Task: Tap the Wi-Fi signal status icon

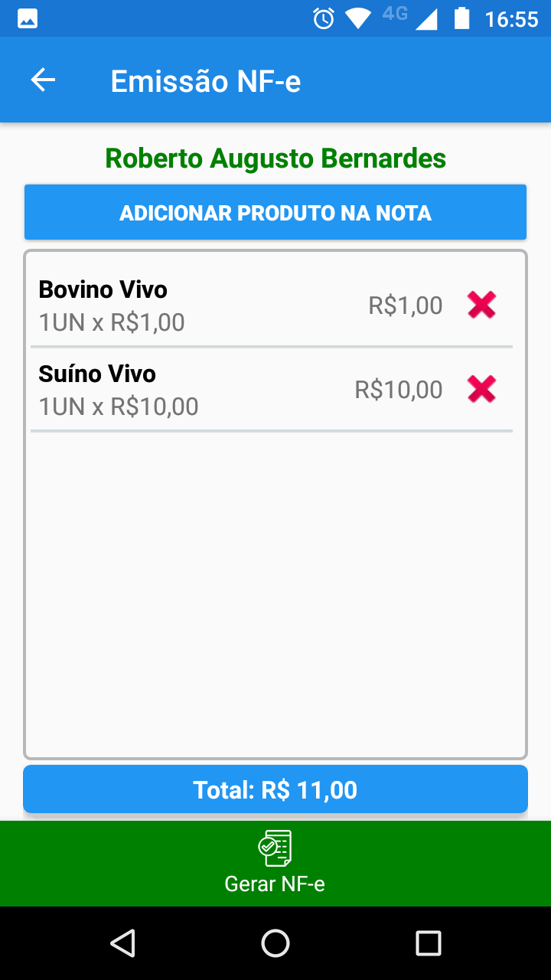Action: coord(357,18)
